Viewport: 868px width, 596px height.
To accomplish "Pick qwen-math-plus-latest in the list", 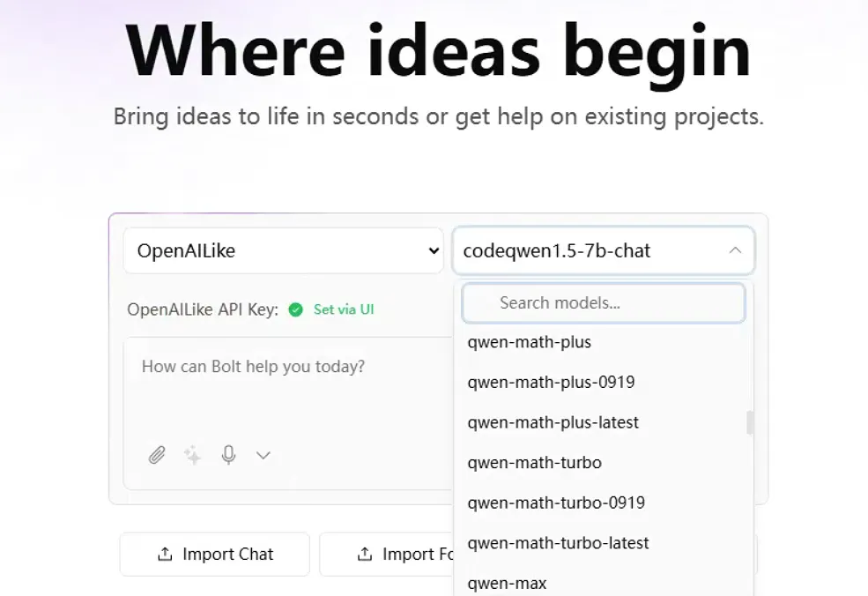I will (553, 422).
